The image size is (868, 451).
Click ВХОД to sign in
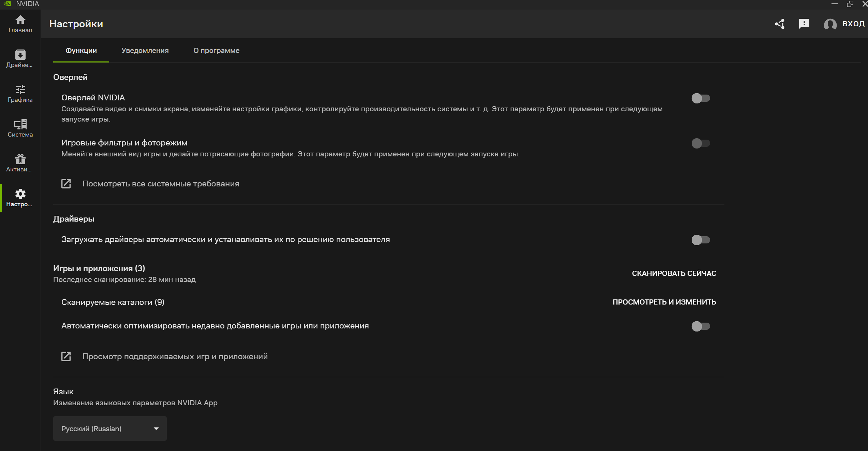[x=853, y=24]
